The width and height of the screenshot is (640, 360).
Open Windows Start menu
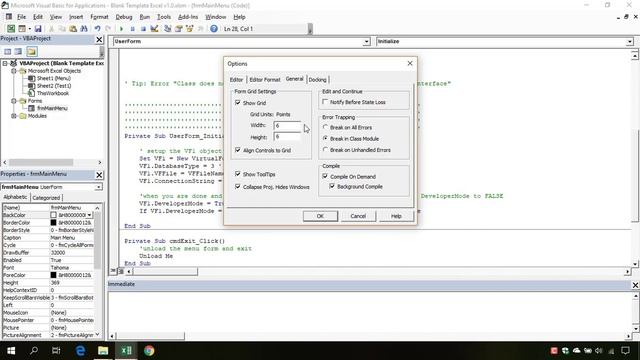point(11,351)
